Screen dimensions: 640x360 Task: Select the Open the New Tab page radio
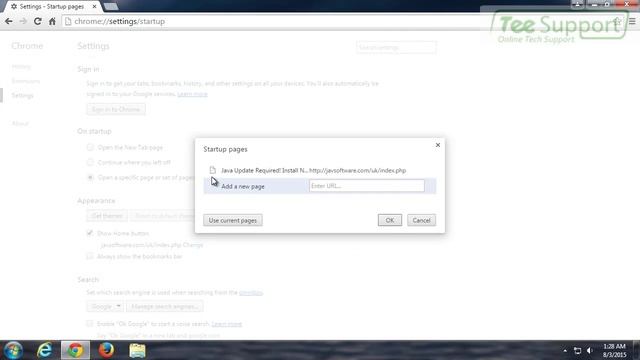90,147
